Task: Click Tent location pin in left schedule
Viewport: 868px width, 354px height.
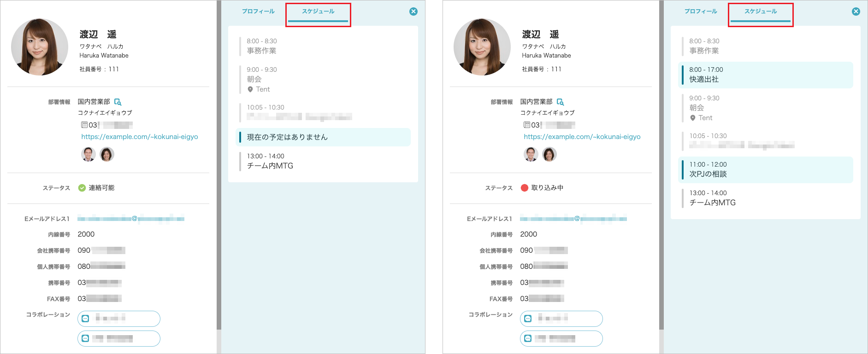Action: [x=250, y=89]
